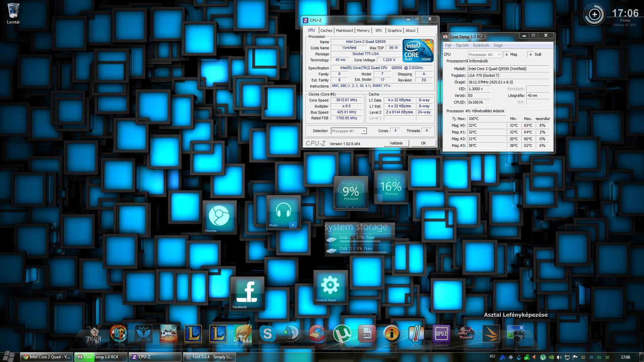The width and height of the screenshot is (644, 362).
Task: Expand the Processor #1 selection dropdown
Action: point(364,131)
